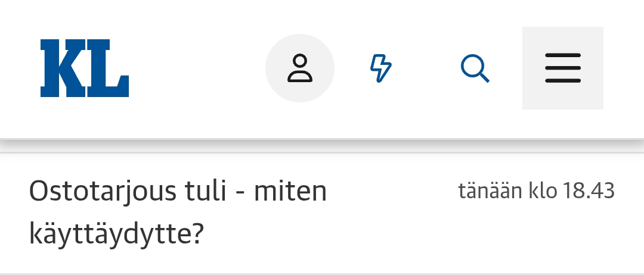This screenshot has width=644, height=275.
Task: Open the user profile icon
Action: pos(300,68)
